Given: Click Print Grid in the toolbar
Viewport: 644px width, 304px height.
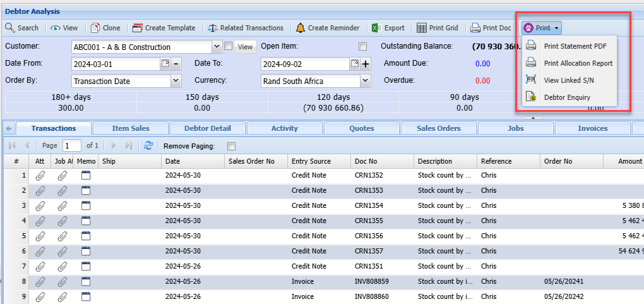Looking at the screenshot, I should pos(437,28).
